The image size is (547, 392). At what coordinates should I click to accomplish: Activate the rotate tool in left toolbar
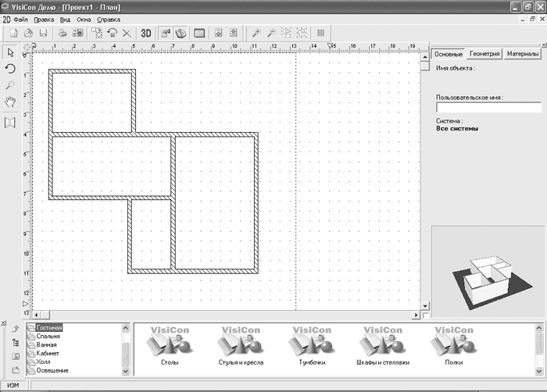pos(11,69)
